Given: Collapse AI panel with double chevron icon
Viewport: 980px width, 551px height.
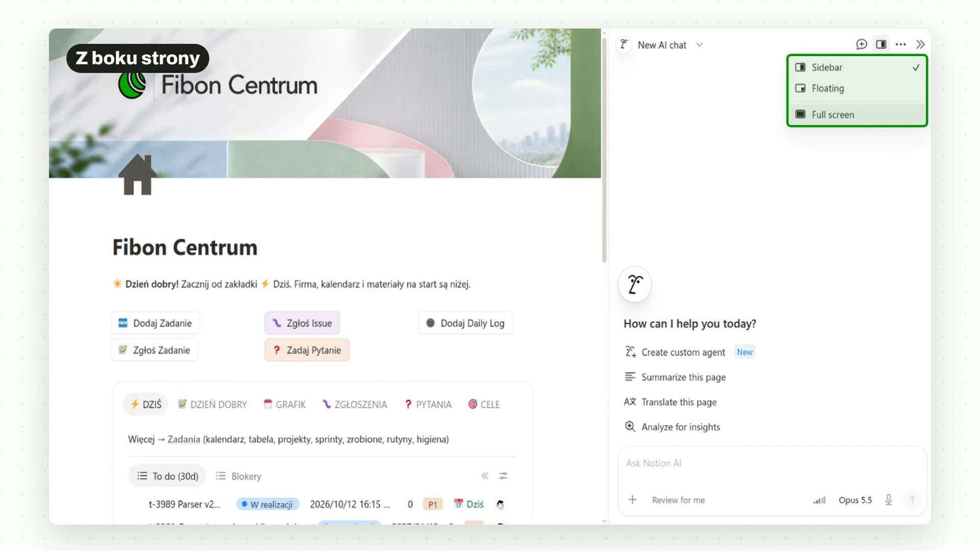Looking at the screenshot, I should tap(920, 44).
